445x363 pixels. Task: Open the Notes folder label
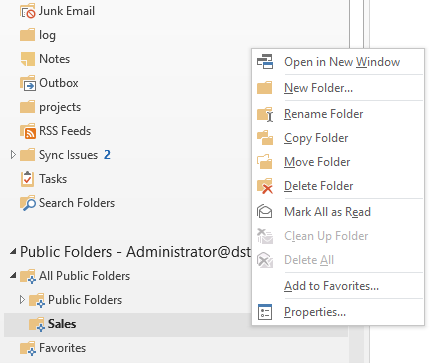[x=55, y=59]
